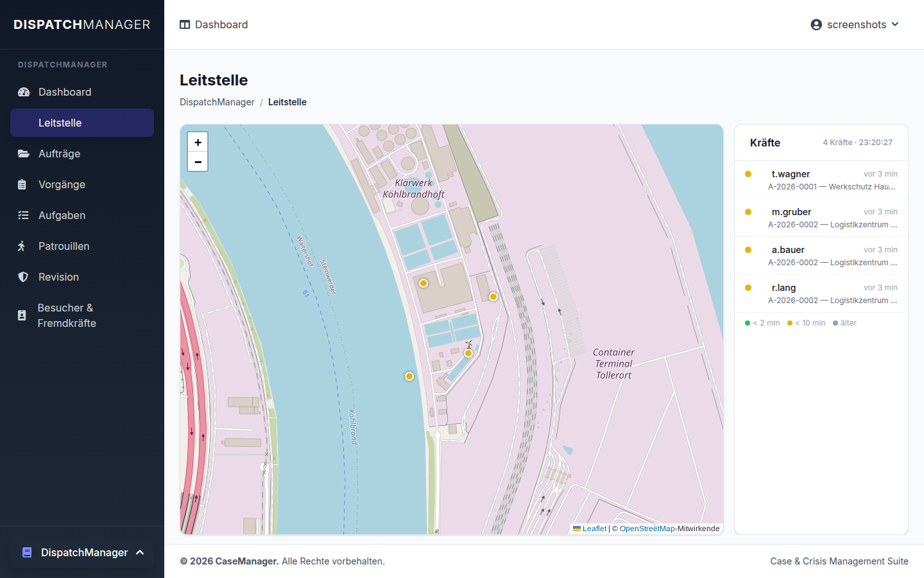Select the a.bauer entry in Kräfte list

(x=821, y=256)
